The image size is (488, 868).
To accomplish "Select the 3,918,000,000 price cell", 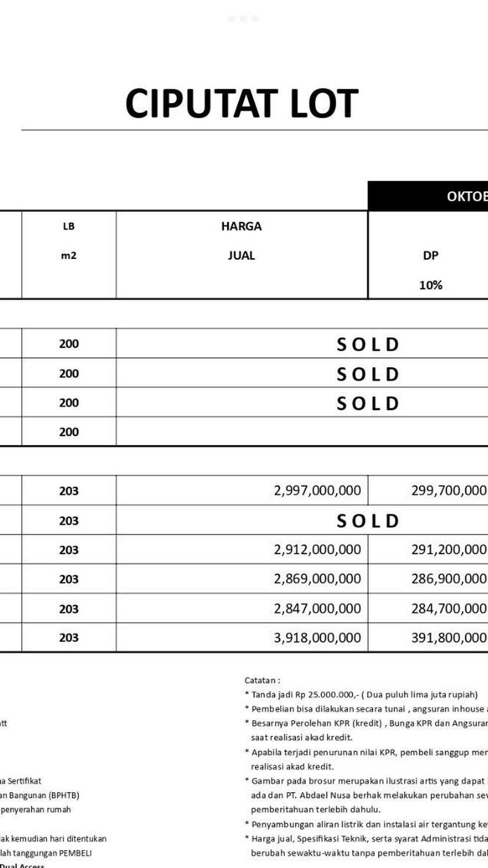I will pyautogui.click(x=317, y=638).
